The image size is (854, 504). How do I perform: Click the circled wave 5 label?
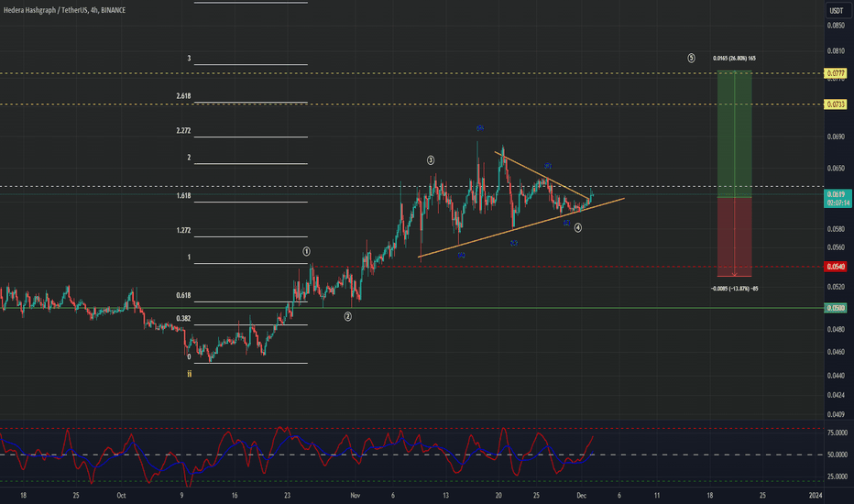691,58
